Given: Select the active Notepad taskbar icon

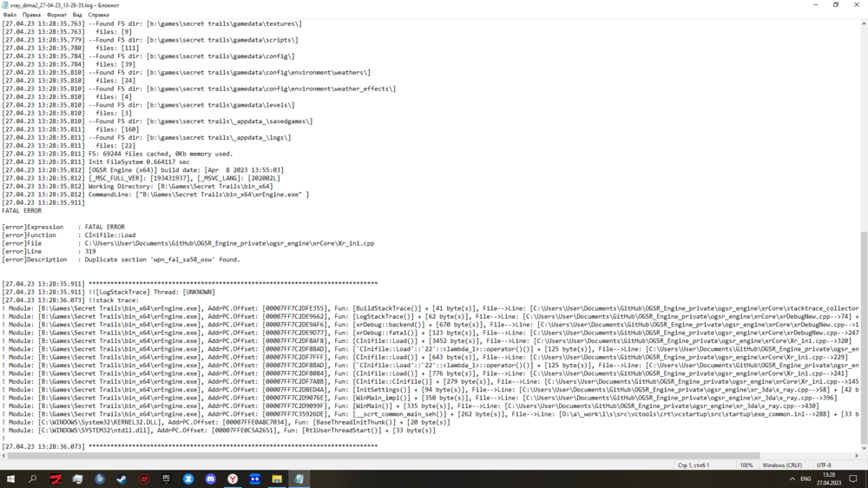Looking at the screenshot, I should coord(299,479).
